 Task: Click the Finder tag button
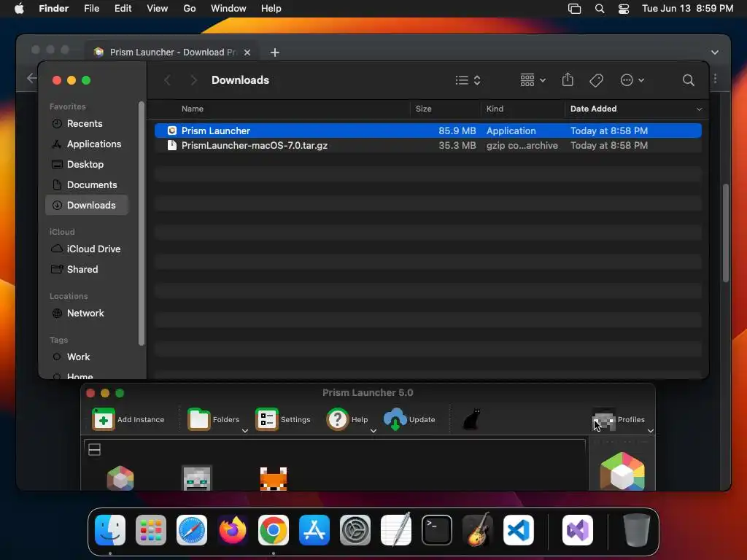tap(596, 80)
